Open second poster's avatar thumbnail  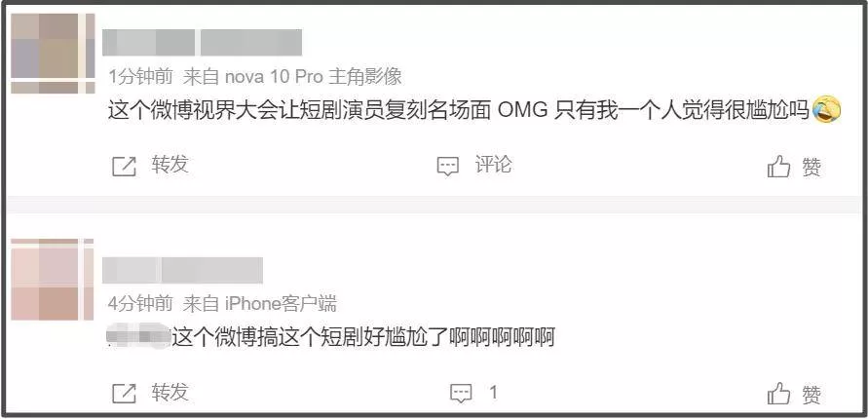tap(54, 280)
